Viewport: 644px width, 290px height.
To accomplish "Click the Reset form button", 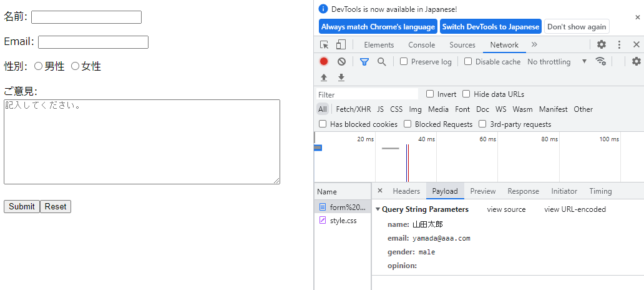I will pos(56,206).
